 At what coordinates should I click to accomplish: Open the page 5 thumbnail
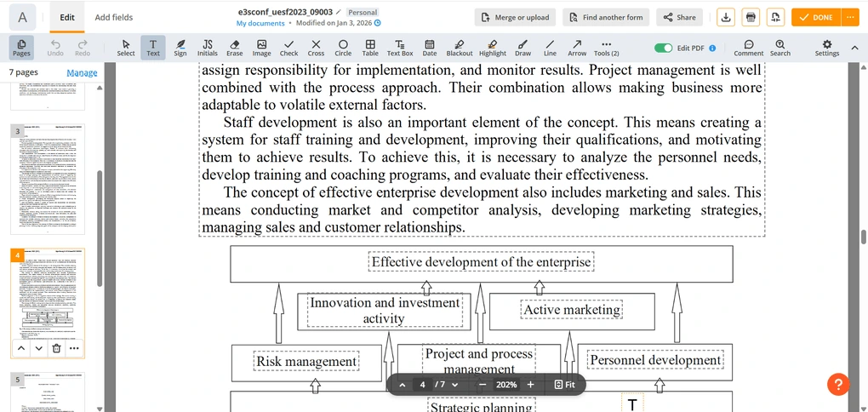click(x=49, y=392)
